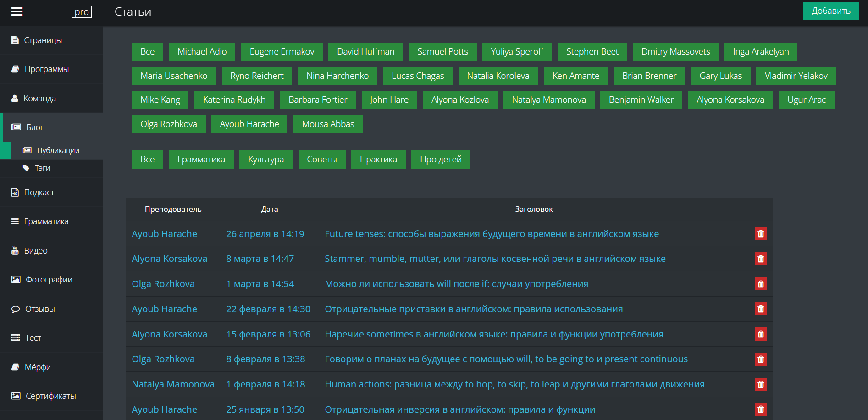
Task: Select the Практика category filter
Action: pos(378,160)
